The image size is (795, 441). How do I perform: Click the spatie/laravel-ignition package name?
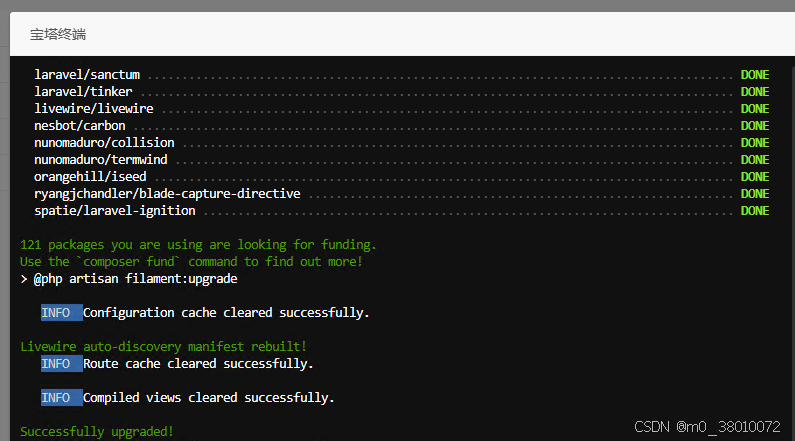115,211
